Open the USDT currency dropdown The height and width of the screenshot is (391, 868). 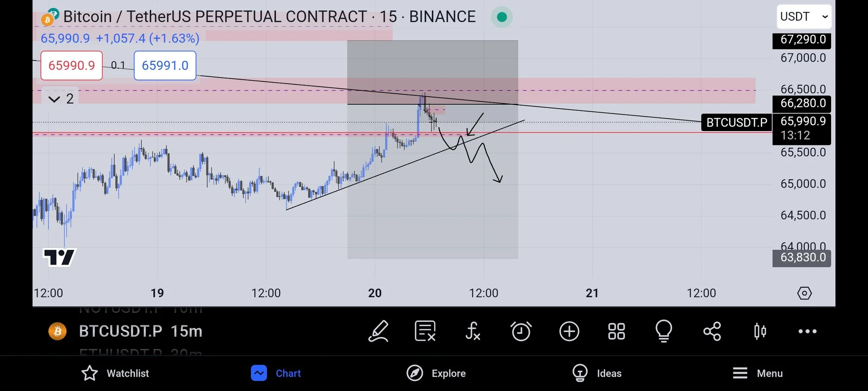tap(804, 17)
